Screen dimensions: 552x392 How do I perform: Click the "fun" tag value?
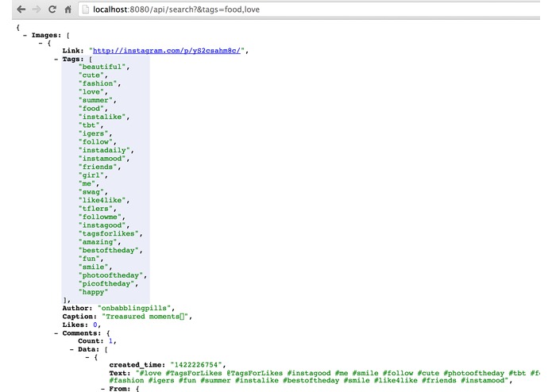89,259
